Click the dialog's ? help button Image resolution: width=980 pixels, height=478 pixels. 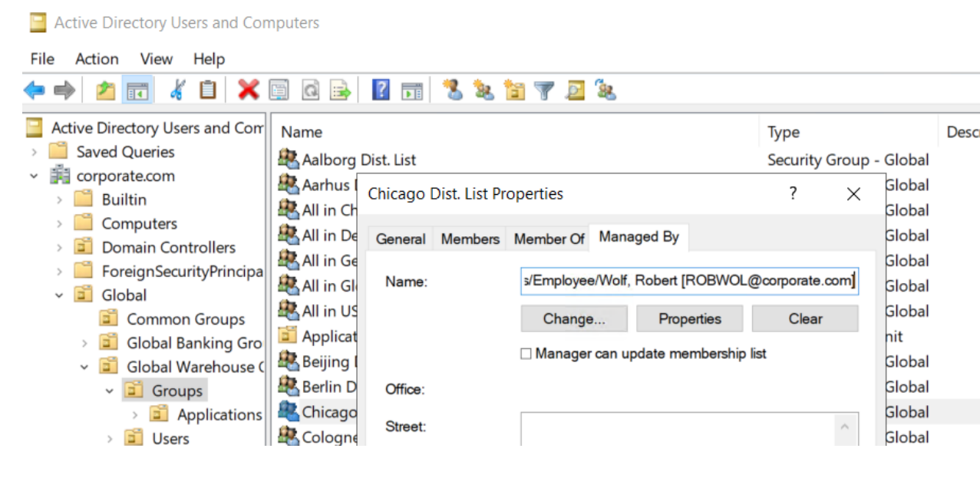point(794,193)
